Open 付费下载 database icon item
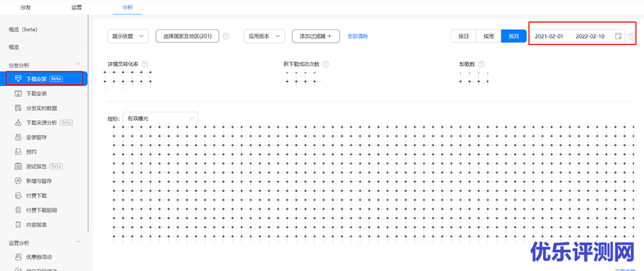 18,195
